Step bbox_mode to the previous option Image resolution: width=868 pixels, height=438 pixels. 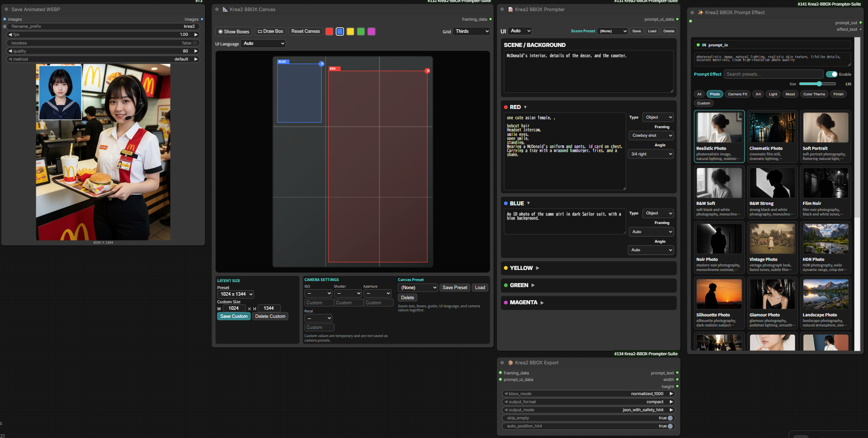point(506,394)
